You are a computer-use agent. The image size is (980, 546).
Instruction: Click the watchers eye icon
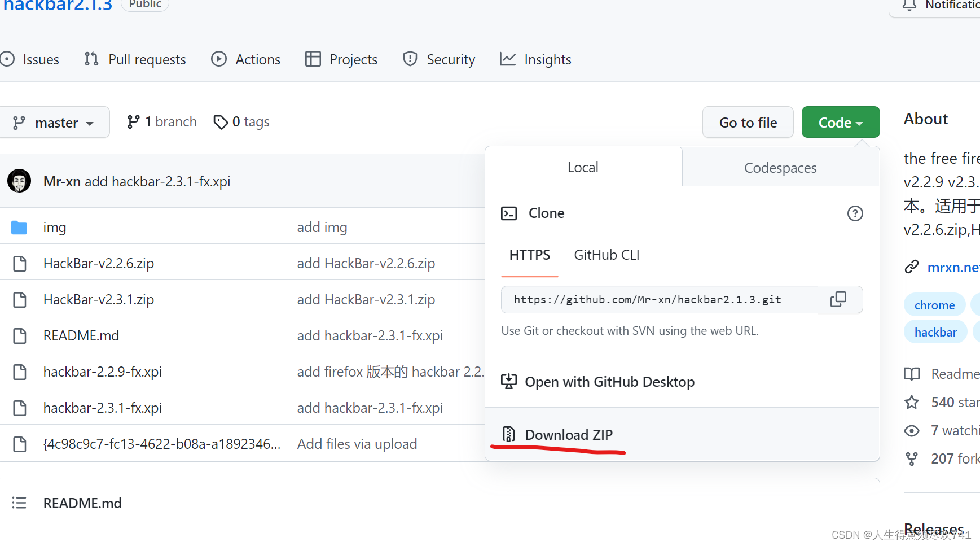click(x=912, y=430)
